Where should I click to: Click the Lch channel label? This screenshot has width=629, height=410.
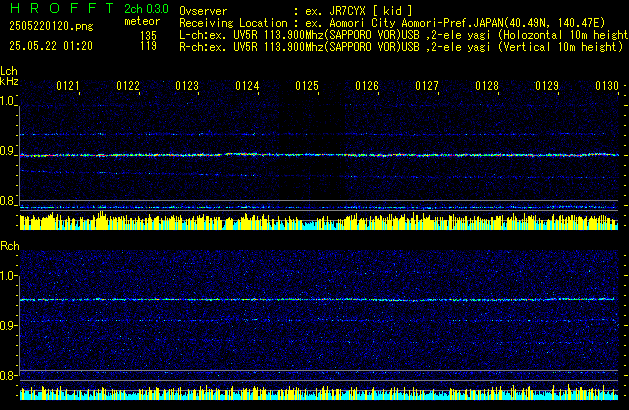[x=9, y=71]
